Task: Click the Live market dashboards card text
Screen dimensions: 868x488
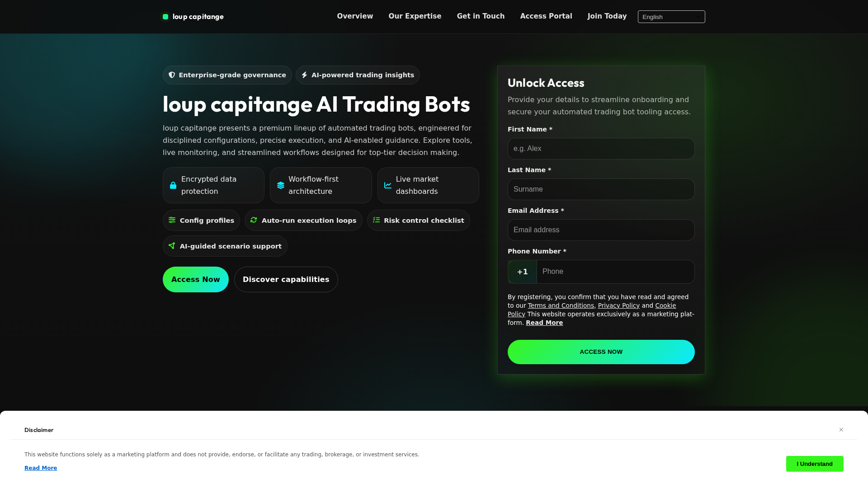Action: [417, 185]
